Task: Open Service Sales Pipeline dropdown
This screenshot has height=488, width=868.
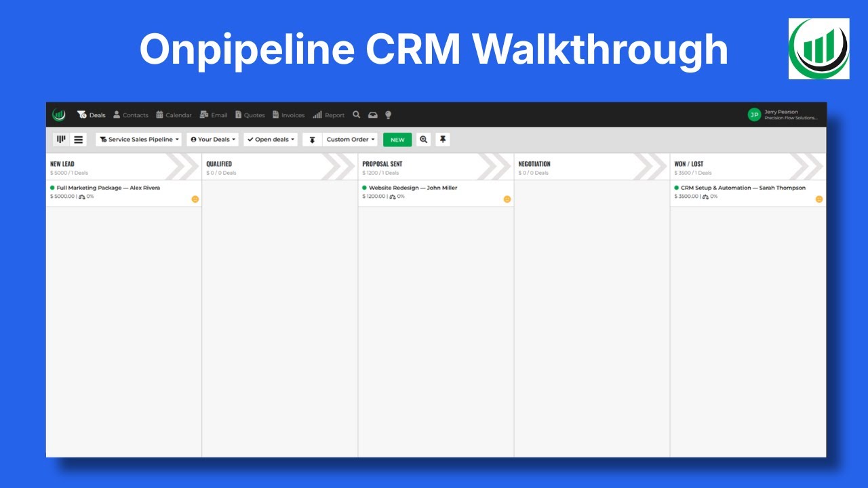Action: click(x=139, y=140)
